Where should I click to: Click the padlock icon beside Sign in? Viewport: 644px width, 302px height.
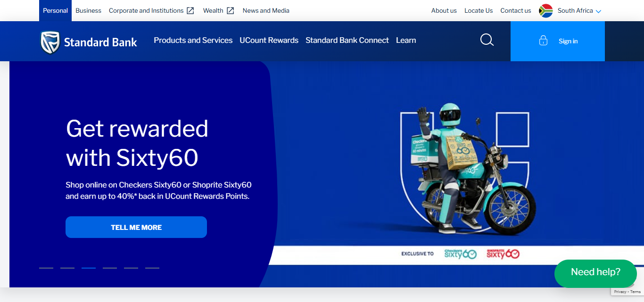pos(543,41)
